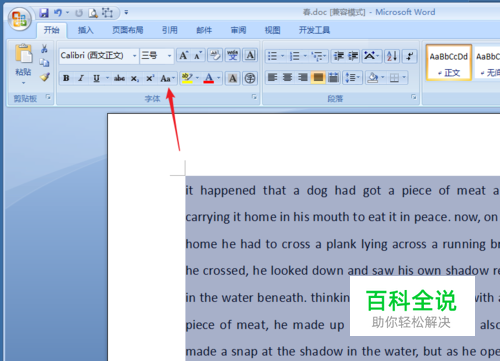
Task: Open the 邮件 tab
Action: (204, 30)
